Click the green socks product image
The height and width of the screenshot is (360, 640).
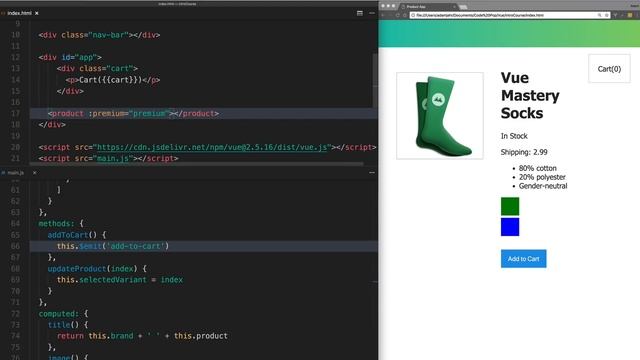(440, 116)
